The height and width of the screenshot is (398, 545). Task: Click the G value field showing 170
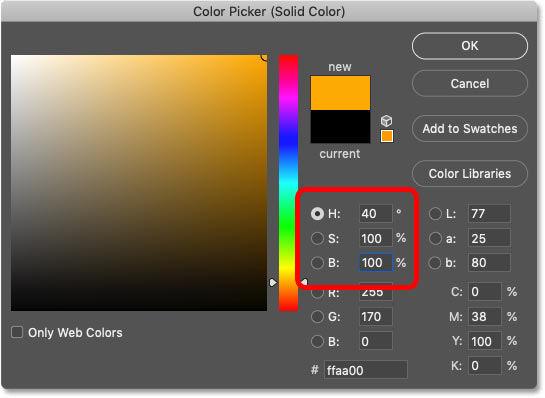click(376, 317)
